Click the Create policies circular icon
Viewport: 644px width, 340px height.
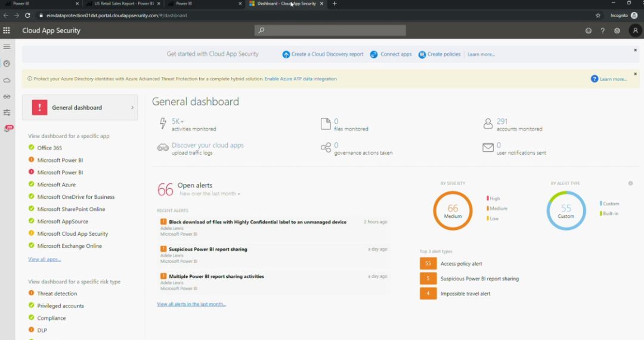coord(422,55)
